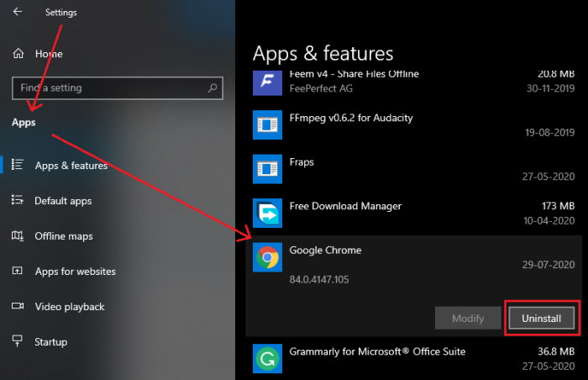588x380 pixels.
Task: Select the Offline maps map icon
Action: click(x=18, y=235)
